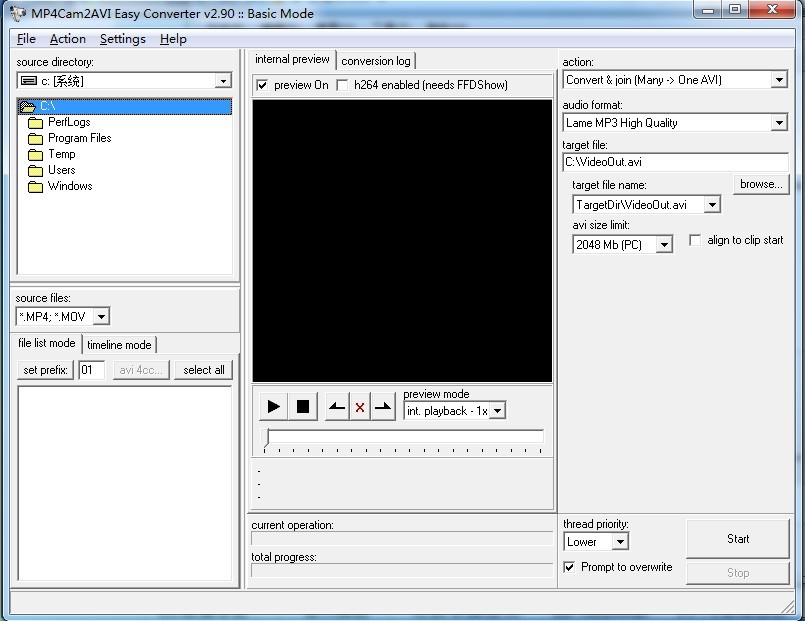This screenshot has width=805, height=621.
Task: Expand the audio format dropdown
Action: tap(779, 123)
